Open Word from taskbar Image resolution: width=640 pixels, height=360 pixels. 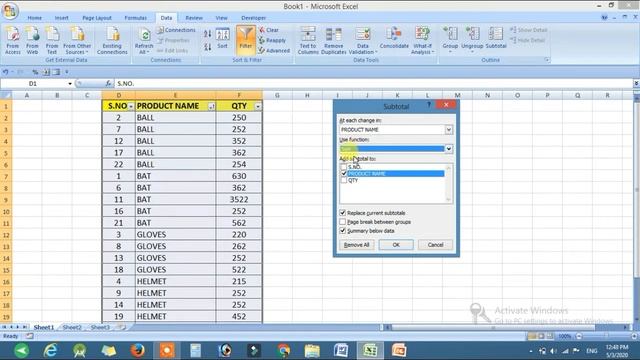click(341, 350)
